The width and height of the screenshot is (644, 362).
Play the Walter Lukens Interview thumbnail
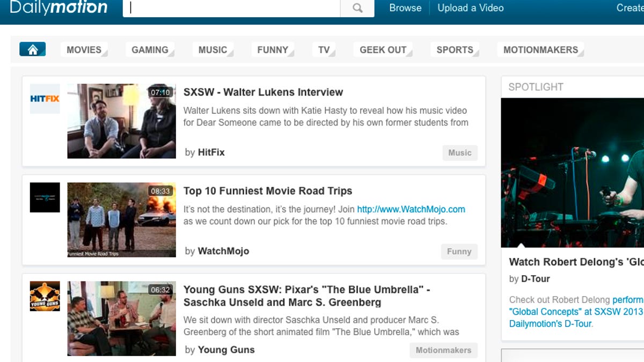[x=121, y=121]
